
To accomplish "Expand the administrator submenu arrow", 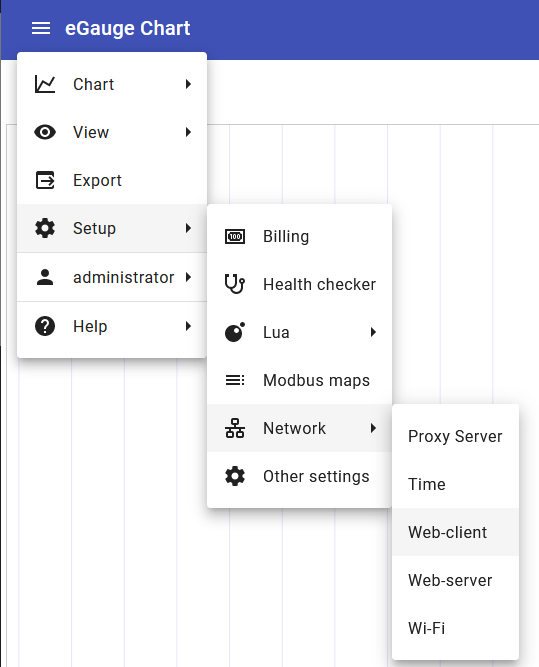I will coord(188,277).
